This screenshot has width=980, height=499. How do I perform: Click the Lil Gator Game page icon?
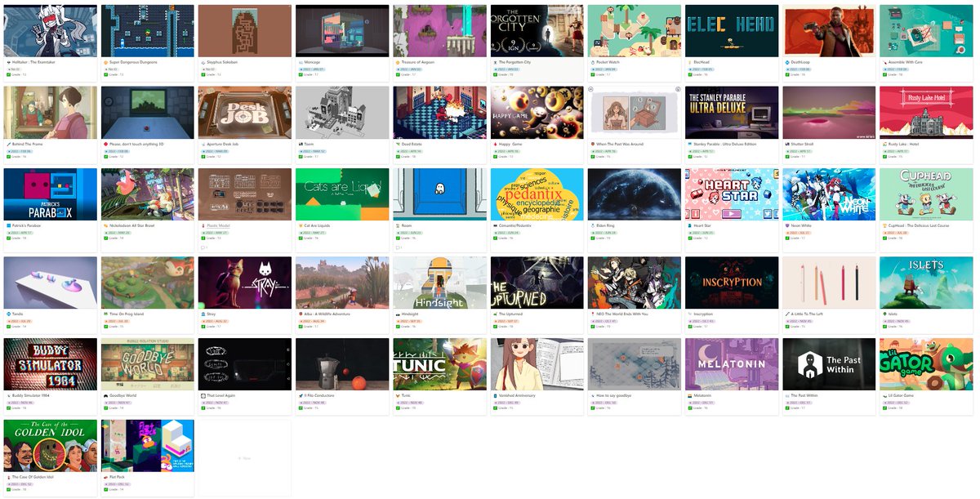tap(884, 395)
